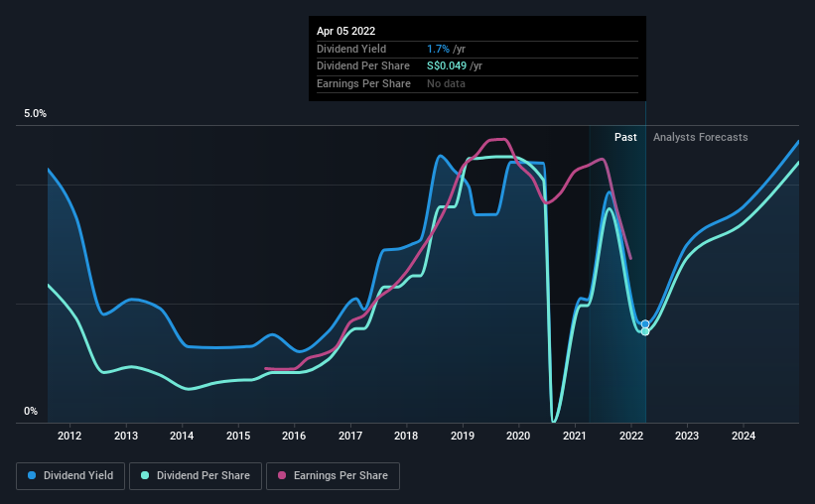
Task: Click the 2012 x-axis label
Action: pyautogui.click(x=69, y=436)
